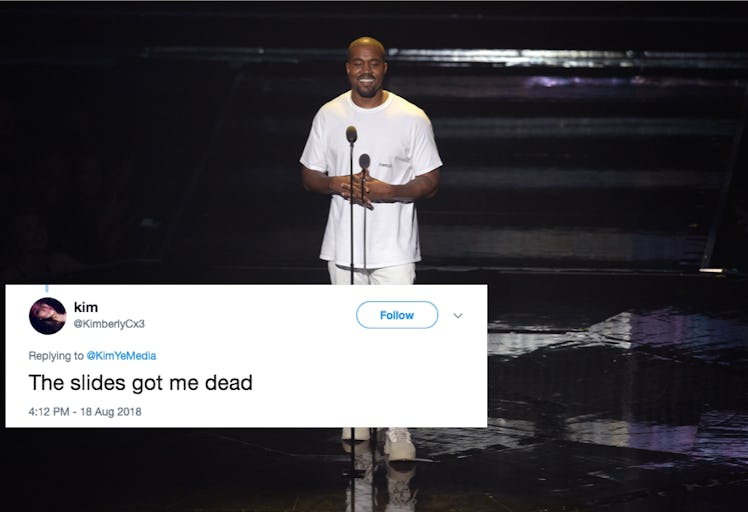Screen dimensions: 748x512
Task: Select the display name kim
Action: [x=86, y=307]
